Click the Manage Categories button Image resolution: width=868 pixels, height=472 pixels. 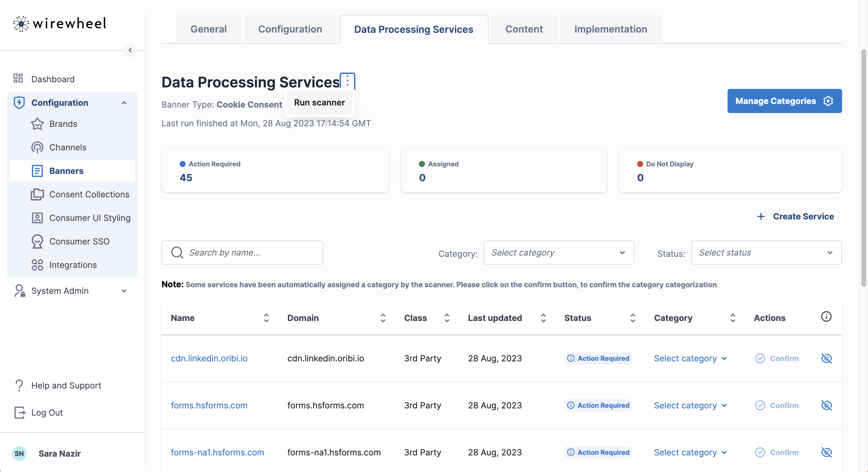784,101
